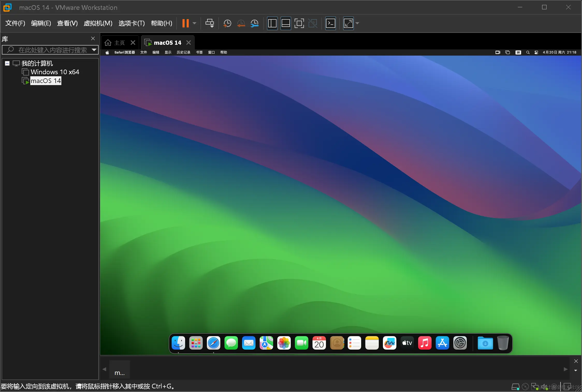Image resolution: width=582 pixels, height=392 pixels.
Task: Click the take snapshot toolbar icon
Action: tap(227, 23)
